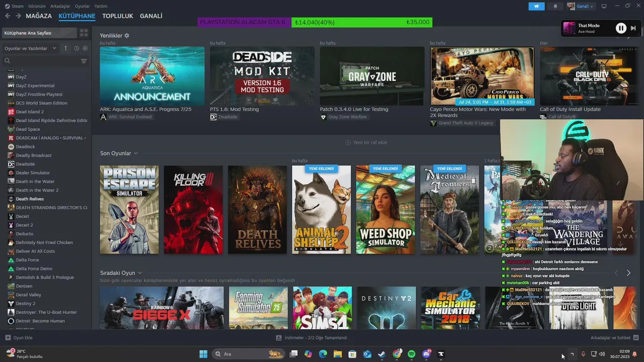Switch to the MAĞAZA tab
This screenshot has width=644, height=362.
click(x=39, y=16)
